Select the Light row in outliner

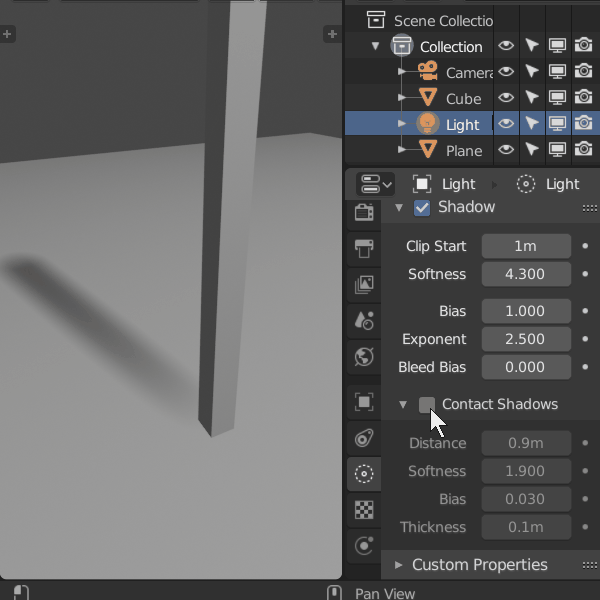(x=473, y=123)
